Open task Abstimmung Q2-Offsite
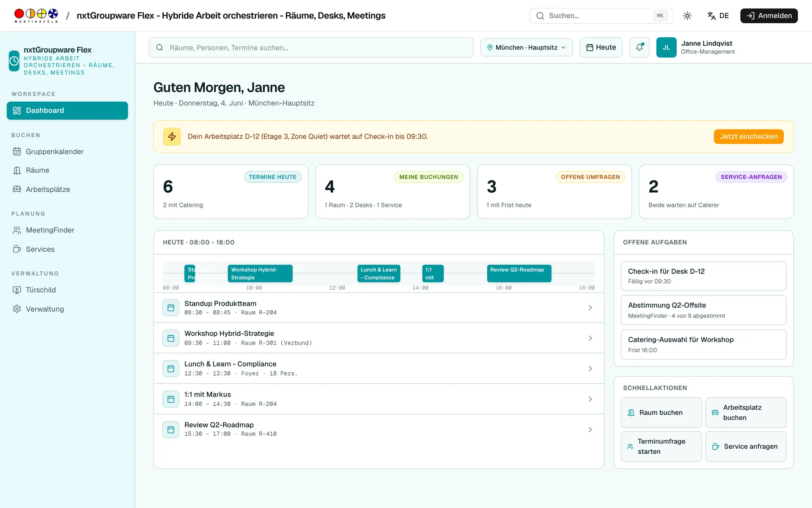Viewport: 812px width, 508px height. (x=703, y=310)
